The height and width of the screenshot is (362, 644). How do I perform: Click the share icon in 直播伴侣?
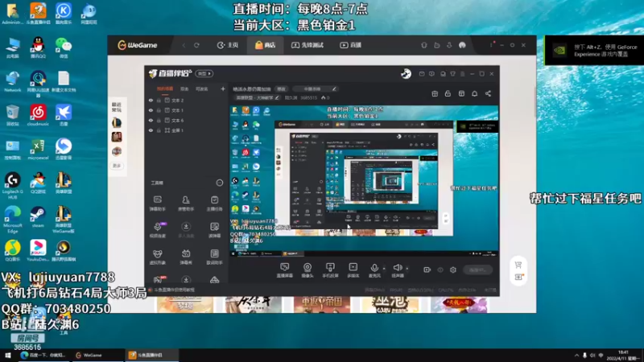click(488, 93)
